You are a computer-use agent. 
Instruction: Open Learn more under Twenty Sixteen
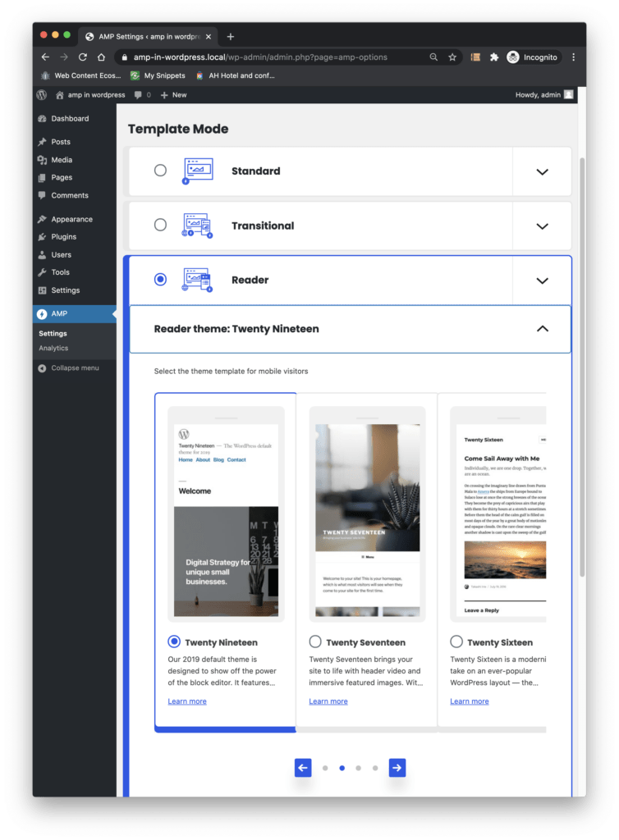click(x=470, y=701)
